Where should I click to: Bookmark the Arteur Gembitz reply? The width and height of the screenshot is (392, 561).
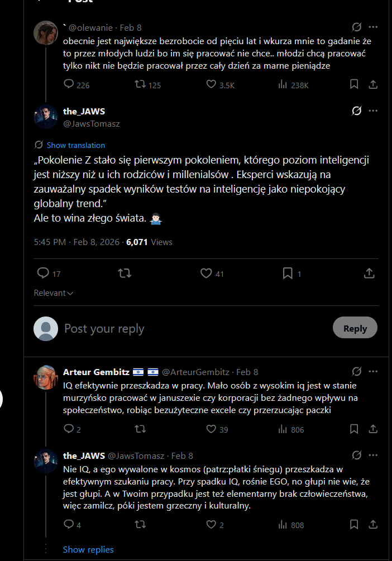pos(354,429)
